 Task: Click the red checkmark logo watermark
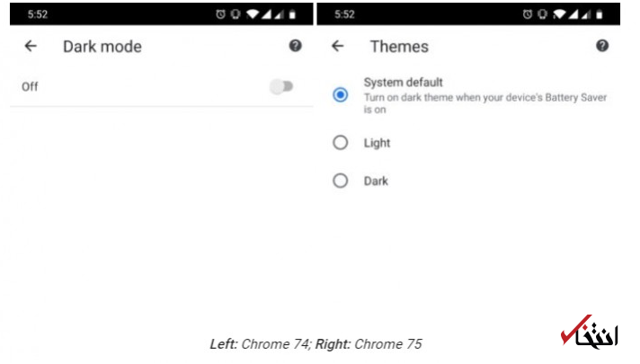click(x=589, y=332)
